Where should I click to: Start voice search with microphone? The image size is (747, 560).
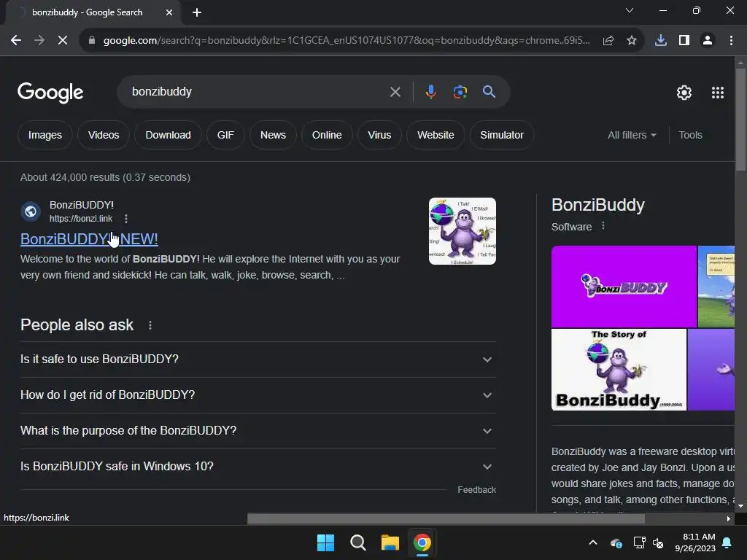pyautogui.click(x=430, y=91)
